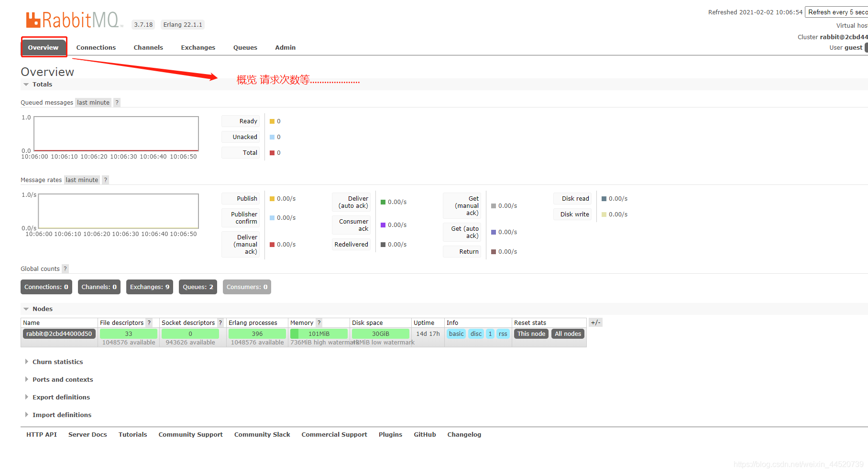The width and height of the screenshot is (868, 473).
Task: Switch to the Overview tab
Action: 43,47
